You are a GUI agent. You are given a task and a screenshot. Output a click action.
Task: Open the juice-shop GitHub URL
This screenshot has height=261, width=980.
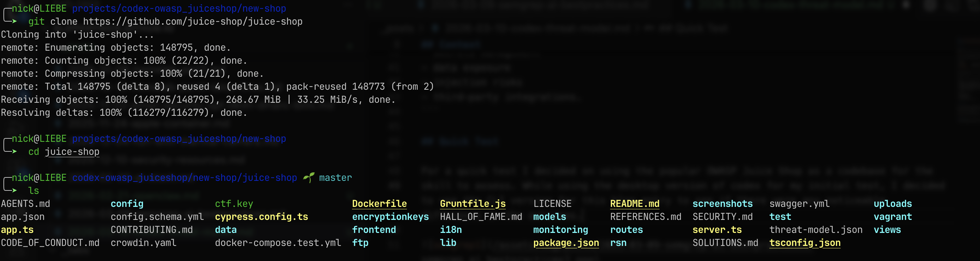click(x=192, y=22)
